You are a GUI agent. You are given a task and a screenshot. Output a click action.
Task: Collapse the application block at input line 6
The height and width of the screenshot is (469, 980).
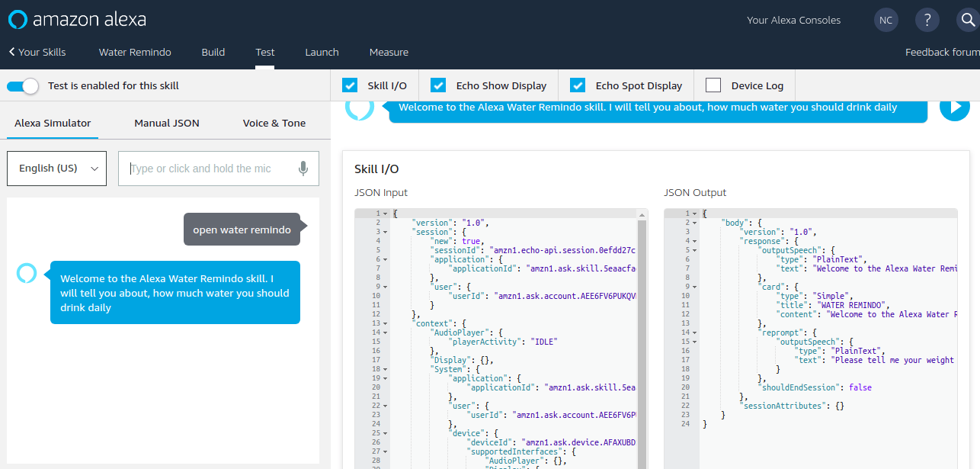coord(386,259)
